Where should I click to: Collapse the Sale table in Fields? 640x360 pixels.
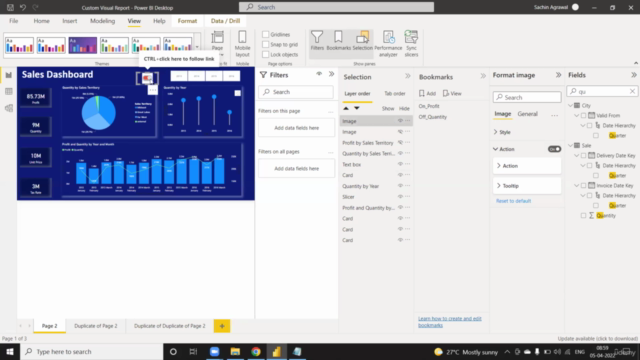pyautogui.click(x=571, y=145)
